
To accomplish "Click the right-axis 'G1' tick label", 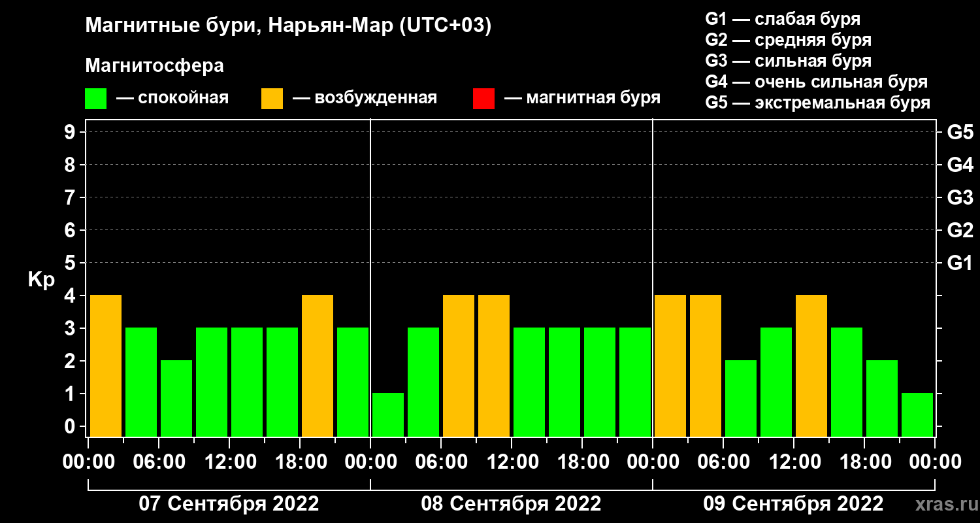I will click(x=960, y=263).
